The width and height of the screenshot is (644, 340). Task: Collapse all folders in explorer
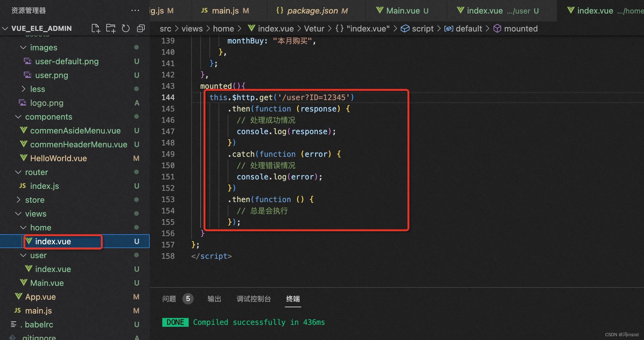click(141, 28)
